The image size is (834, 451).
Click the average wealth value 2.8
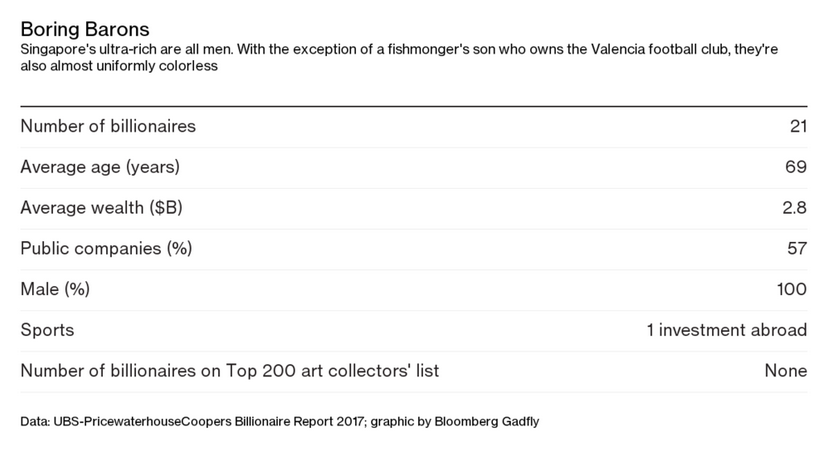click(x=795, y=207)
